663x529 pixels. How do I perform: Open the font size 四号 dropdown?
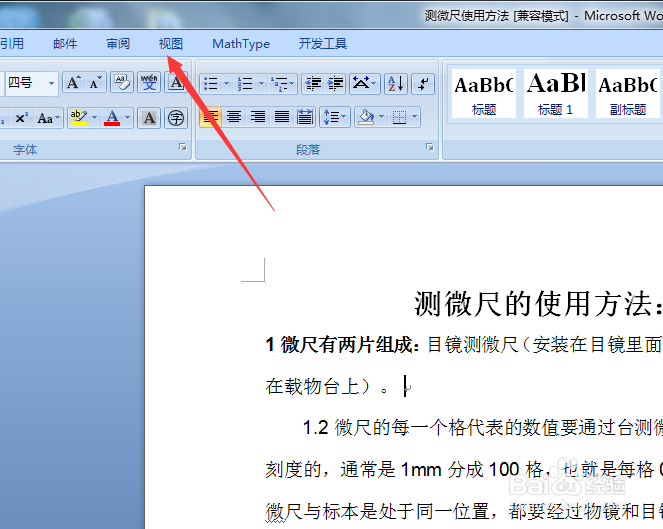[51, 83]
